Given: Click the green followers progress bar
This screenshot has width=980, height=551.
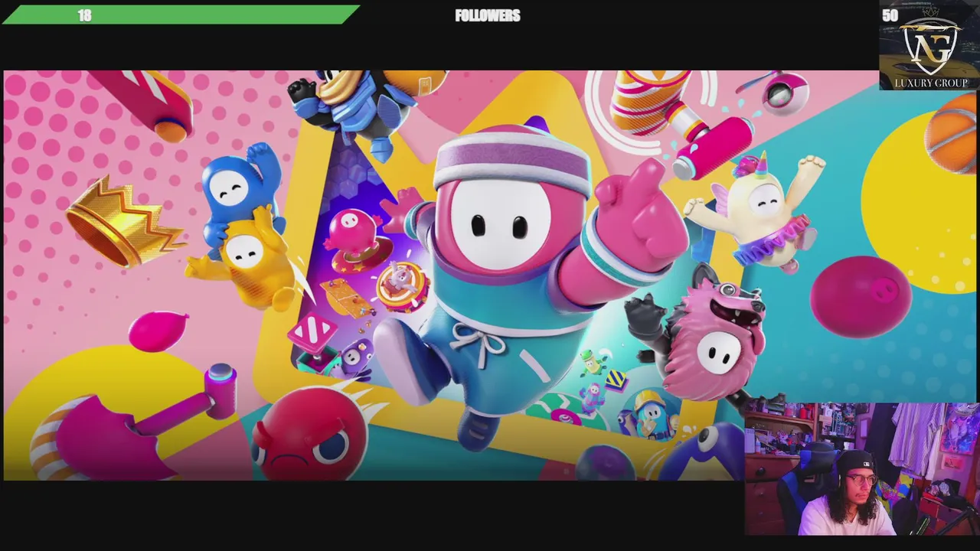Looking at the screenshot, I should pos(181,15).
